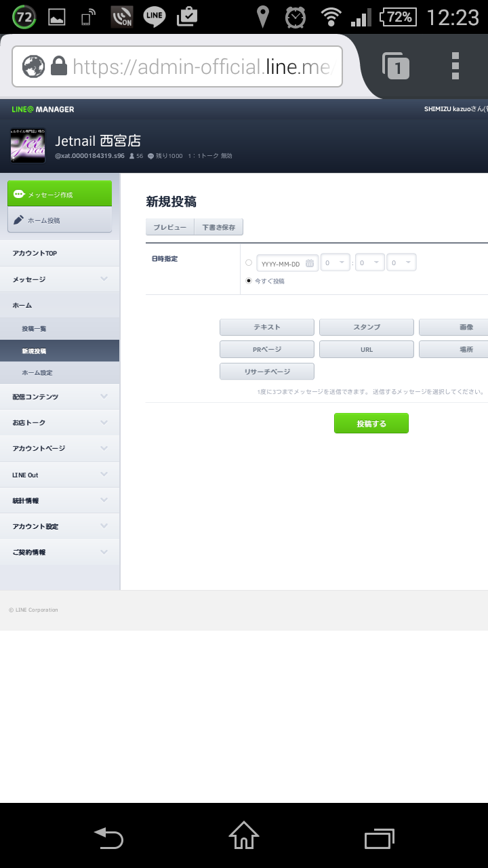488x868 pixels.
Task: Add a スタンプ message
Action: (x=367, y=327)
